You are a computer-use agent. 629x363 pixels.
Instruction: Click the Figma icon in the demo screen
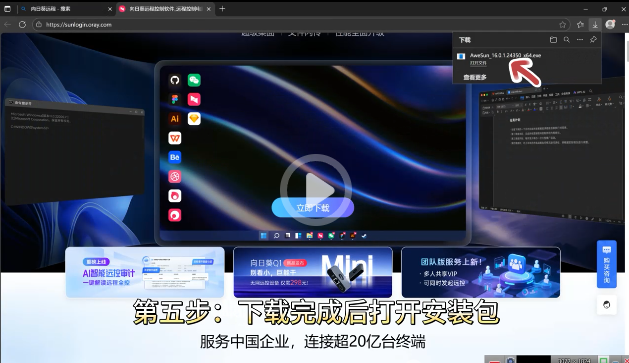[174, 99]
